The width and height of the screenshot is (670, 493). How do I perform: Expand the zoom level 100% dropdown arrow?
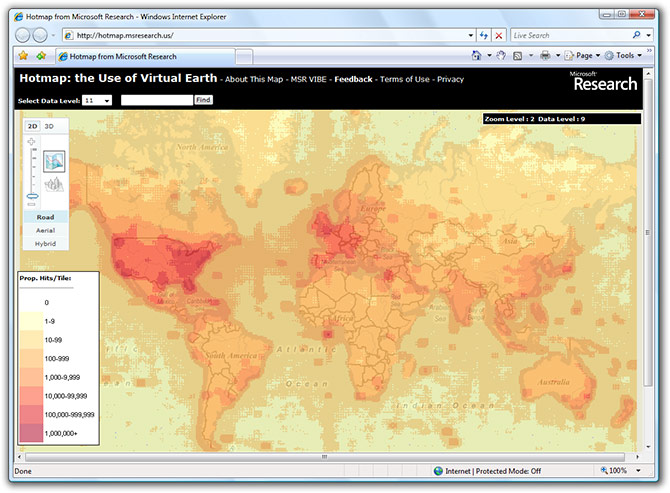point(638,470)
